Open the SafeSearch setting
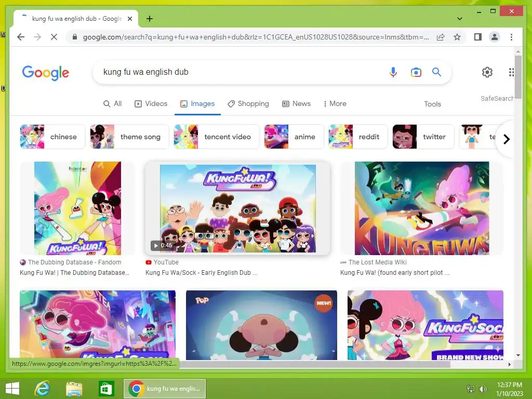Image resolution: width=532 pixels, height=399 pixels. (x=497, y=98)
